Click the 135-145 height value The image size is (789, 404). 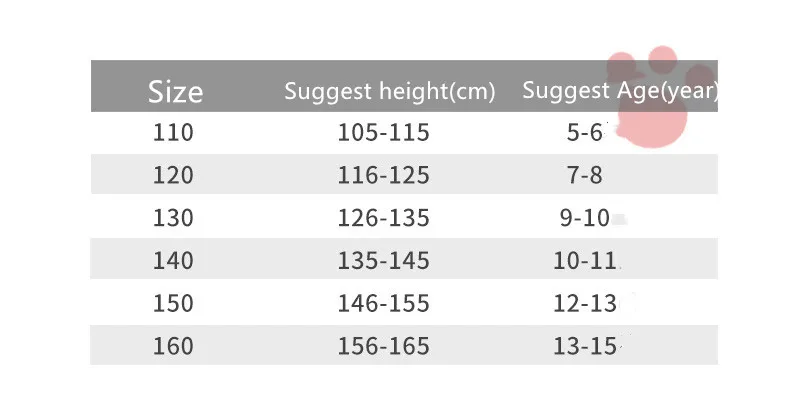point(383,261)
